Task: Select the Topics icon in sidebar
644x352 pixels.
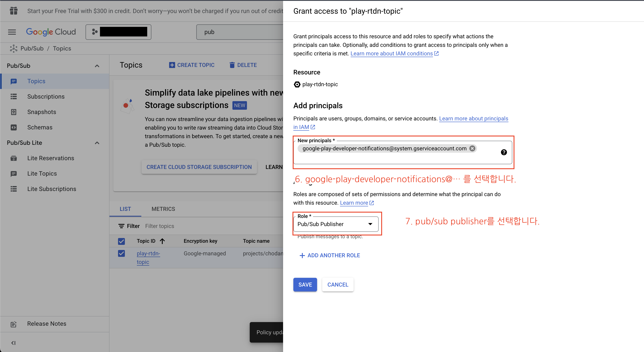Action: [x=13, y=81]
